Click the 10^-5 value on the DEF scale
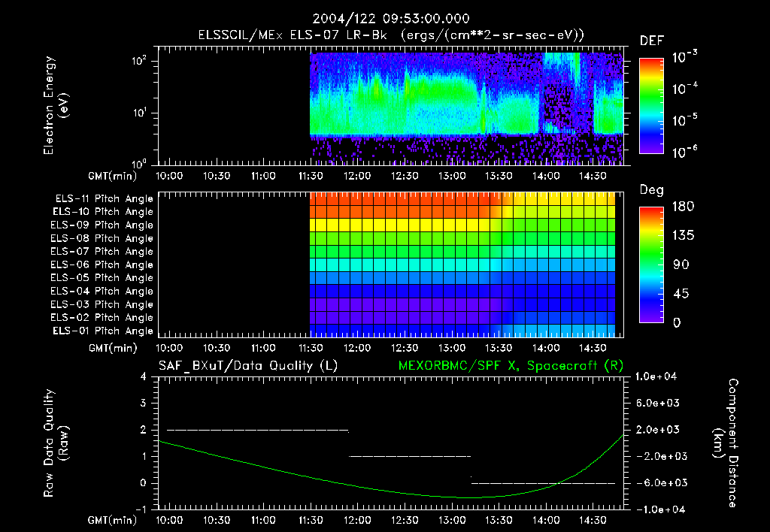770x532 pixels. [x=685, y=119]
